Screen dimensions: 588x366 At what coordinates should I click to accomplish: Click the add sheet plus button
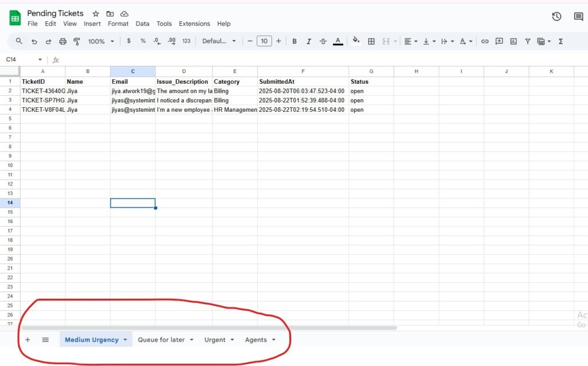27,339
